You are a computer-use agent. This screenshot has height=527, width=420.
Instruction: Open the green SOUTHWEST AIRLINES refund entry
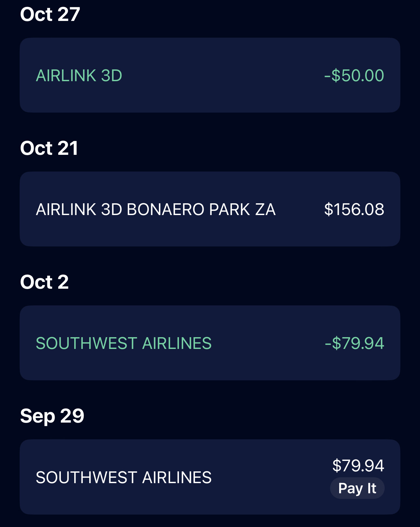[209, 343]
